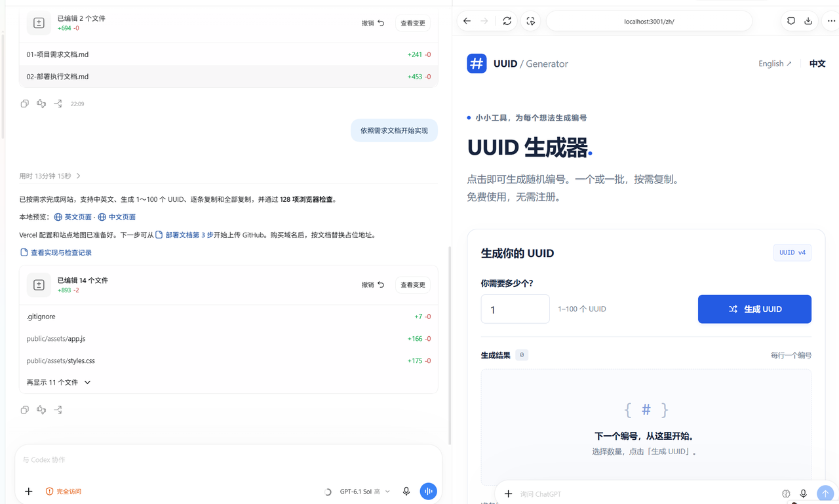This screenshot has width=839, height=504.
Task: Click branch arrow icon under 14 files card
Action: (58, 410)
